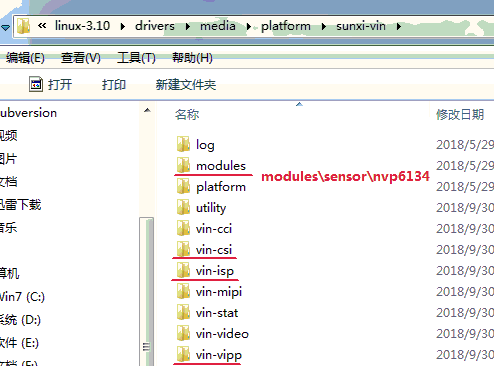Click the navigation pane scrollbar thumb
This screenshot has width=496, height=366.
146,292
